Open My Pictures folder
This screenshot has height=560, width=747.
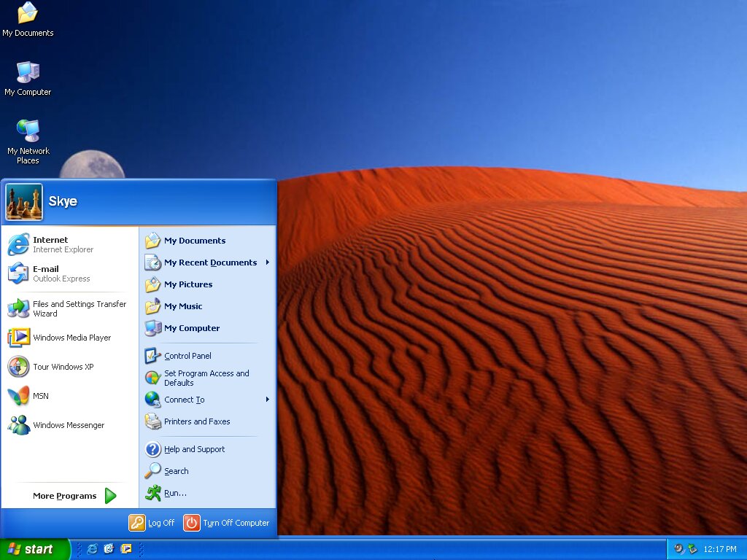pos(208,284)
